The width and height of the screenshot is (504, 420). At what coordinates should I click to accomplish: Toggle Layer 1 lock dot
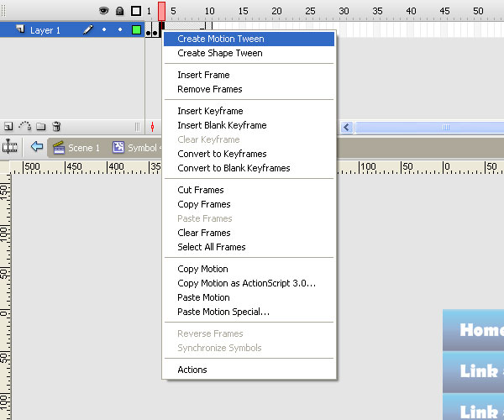coord(120,29)
